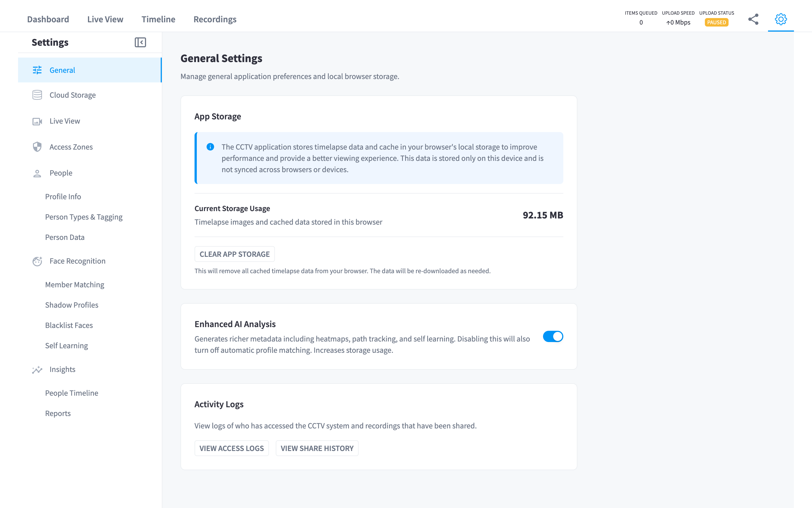Open Insights settings section
The width and height of the screenshot is (812, 508).
tap(90, 369)
